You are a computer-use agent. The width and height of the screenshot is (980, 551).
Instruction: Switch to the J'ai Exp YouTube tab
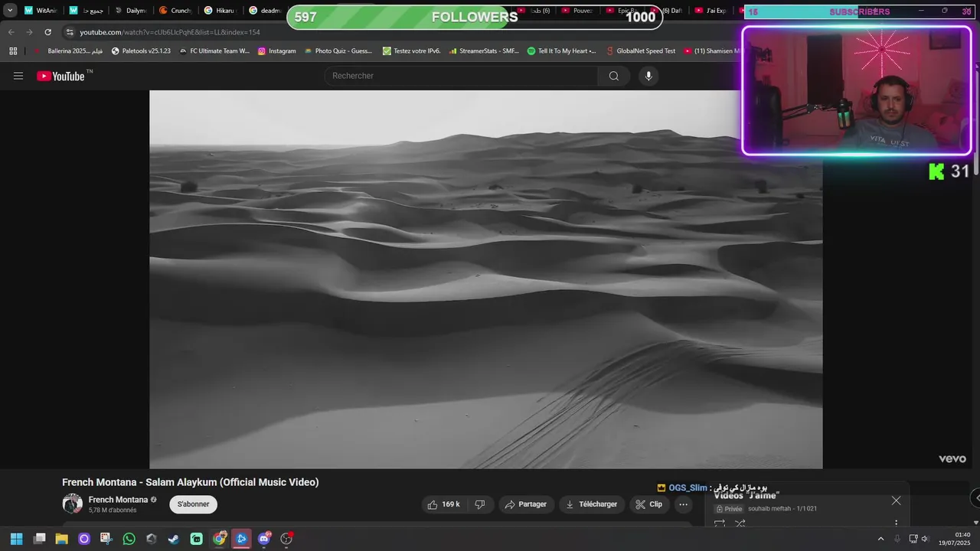(712, 11)
